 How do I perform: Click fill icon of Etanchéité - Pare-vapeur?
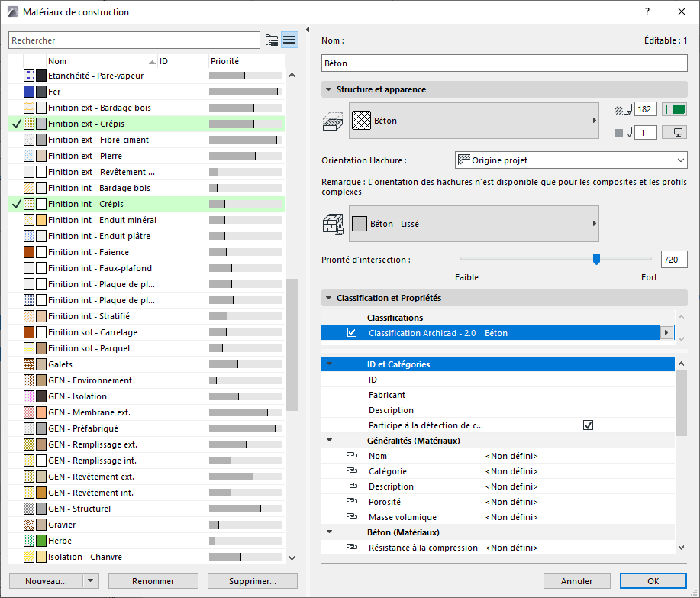tap(29, 76)
